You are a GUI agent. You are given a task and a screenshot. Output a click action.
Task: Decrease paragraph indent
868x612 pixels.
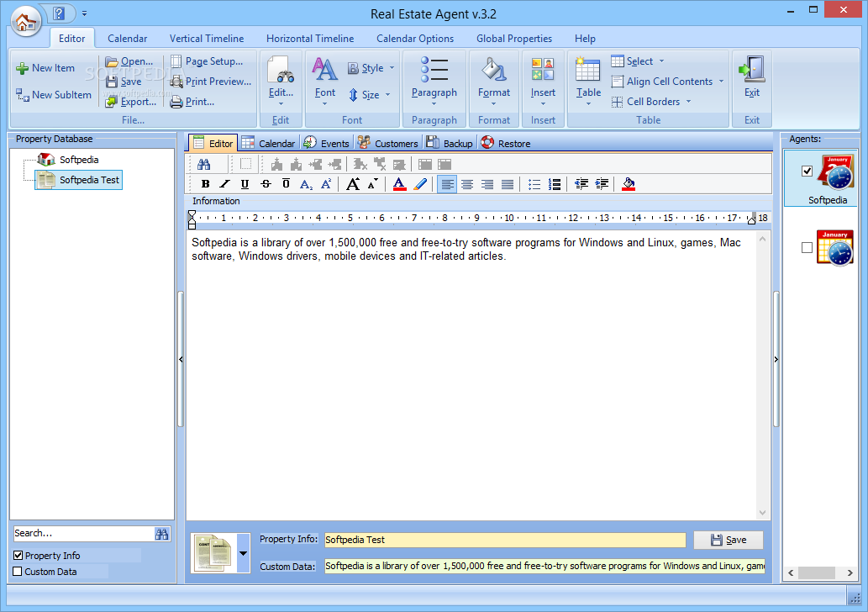click(x=581, y=184)
